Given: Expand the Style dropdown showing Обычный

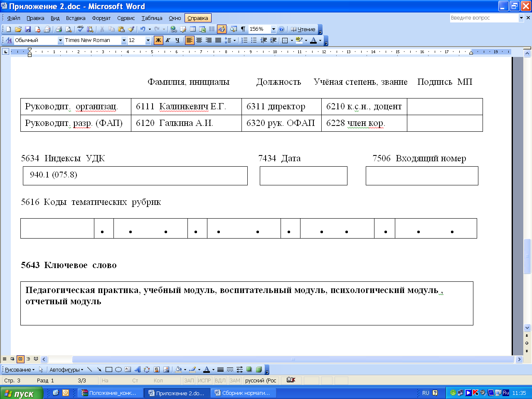Looking at the screenshot, I should (x=60, y=40).
